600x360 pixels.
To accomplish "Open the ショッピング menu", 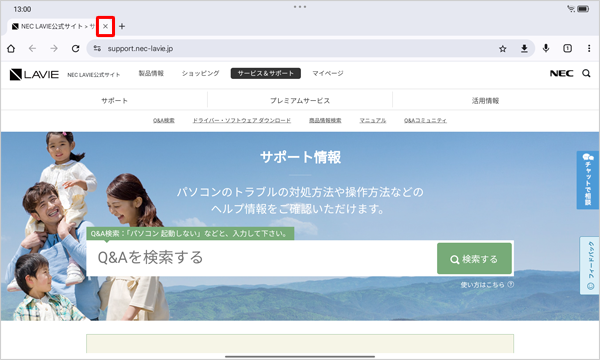I will tap(201, 73).
